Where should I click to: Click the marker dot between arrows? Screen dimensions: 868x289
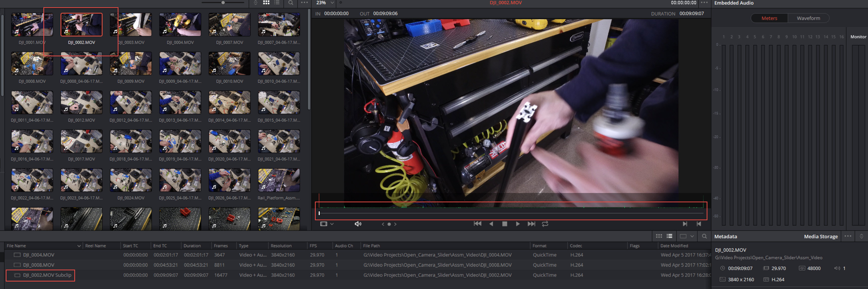tap(389, 224)
